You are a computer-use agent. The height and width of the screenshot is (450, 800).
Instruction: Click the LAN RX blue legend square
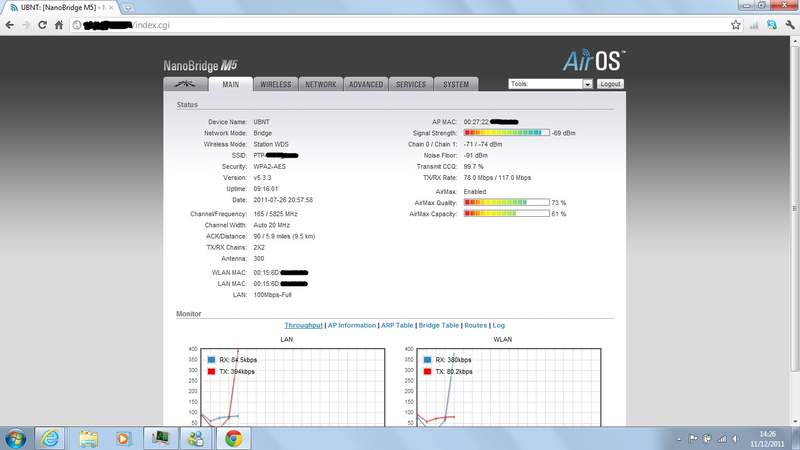pyautogui.click(x=211, y=360)
